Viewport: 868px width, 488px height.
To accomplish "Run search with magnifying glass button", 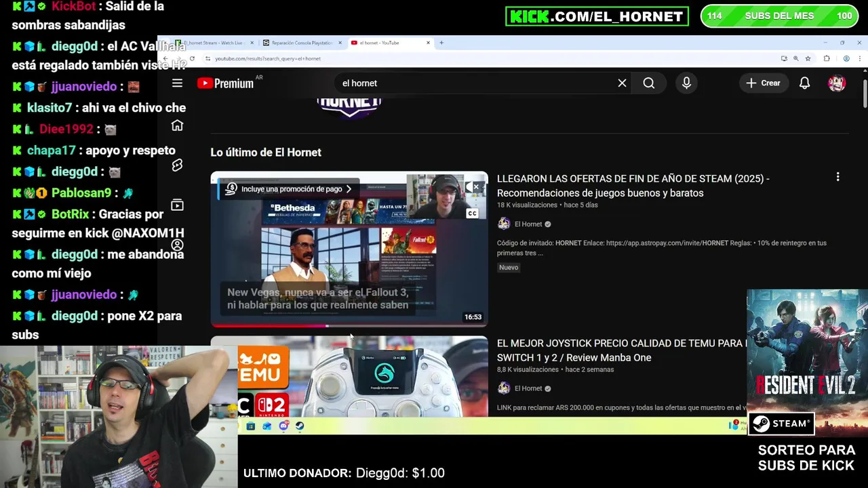I will point(649,83).
